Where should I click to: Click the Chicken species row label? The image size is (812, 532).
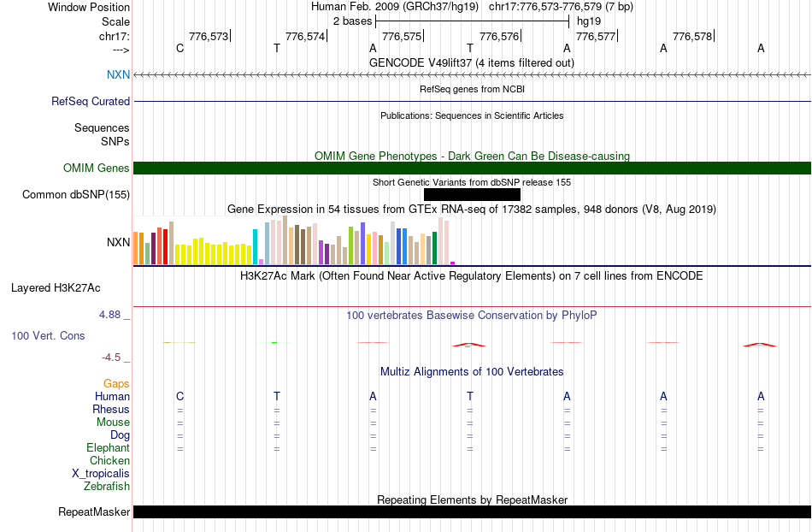(109, 460)
